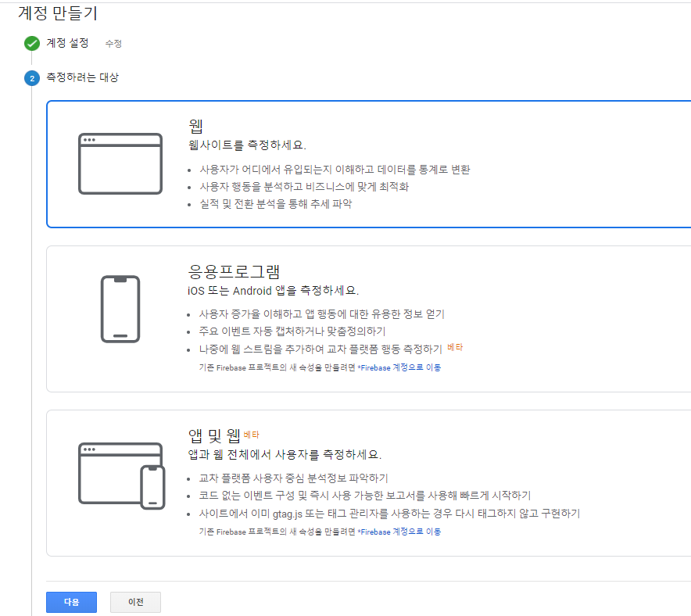The image size is (691, 616).
Task: Click the 측정하려는 대상 step label
Action: click(82, 77)
